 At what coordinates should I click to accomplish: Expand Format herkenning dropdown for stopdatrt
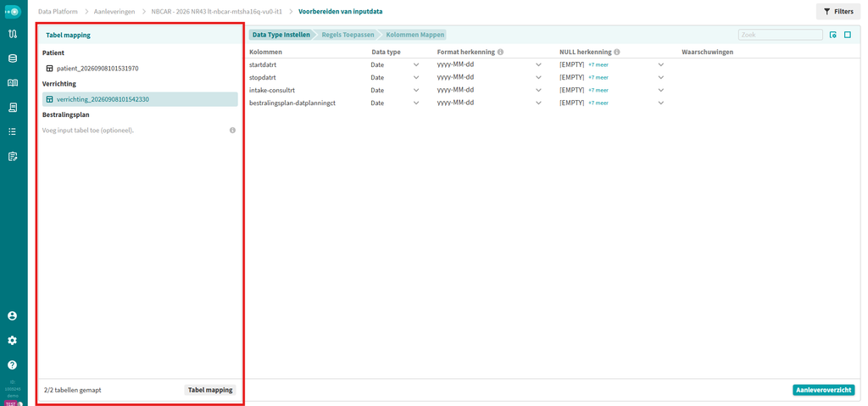point(538,77)
